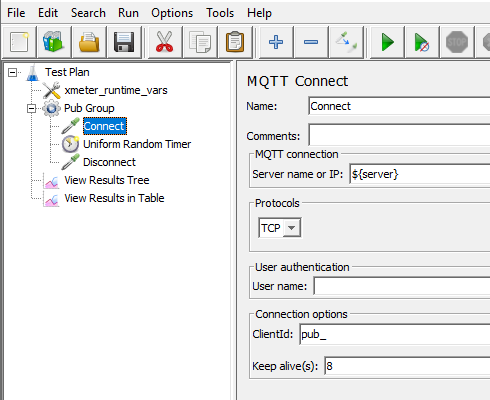Click the Disconnect sampler pipette icon
Screen dimensions: 490x400
(x=70, y=162)
